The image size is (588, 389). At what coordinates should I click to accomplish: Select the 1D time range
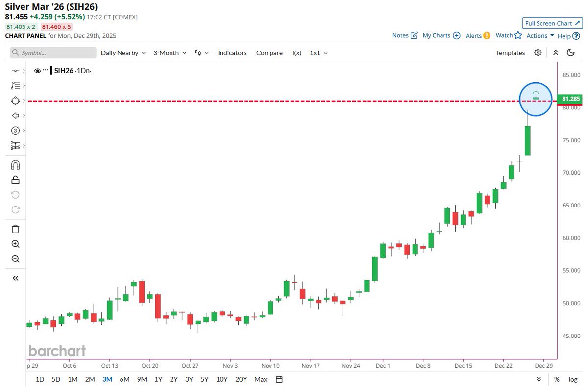click(40, 379)
